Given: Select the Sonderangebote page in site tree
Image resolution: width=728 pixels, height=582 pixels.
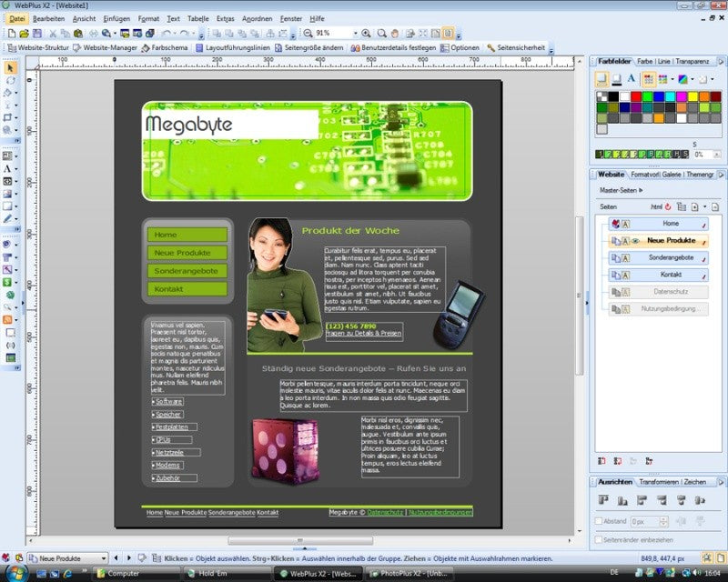Looking at the screenshot, I should (x=658, y=257).
